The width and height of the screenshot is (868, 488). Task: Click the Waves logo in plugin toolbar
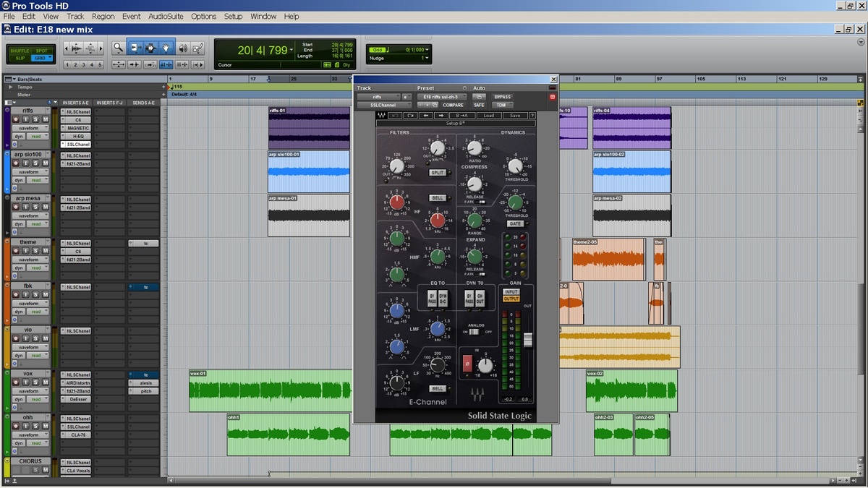click(381, 115)
